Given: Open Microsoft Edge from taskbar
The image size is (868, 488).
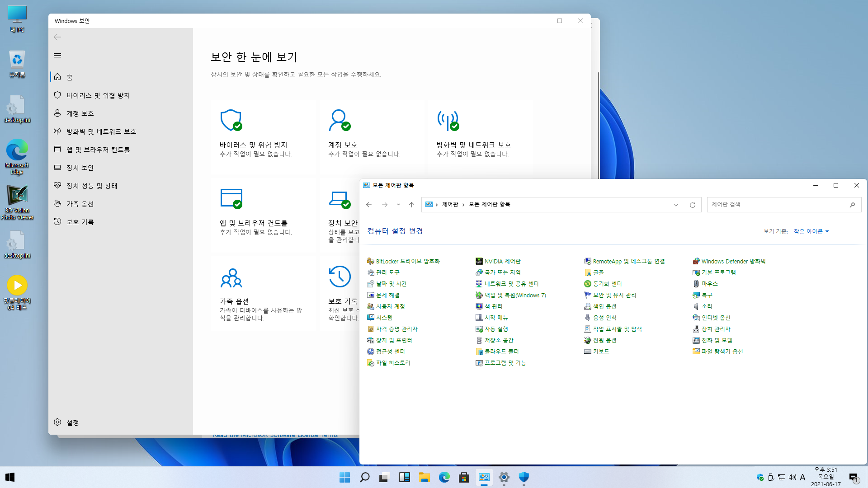Looking at the screenshot, I should coord(444,477).
